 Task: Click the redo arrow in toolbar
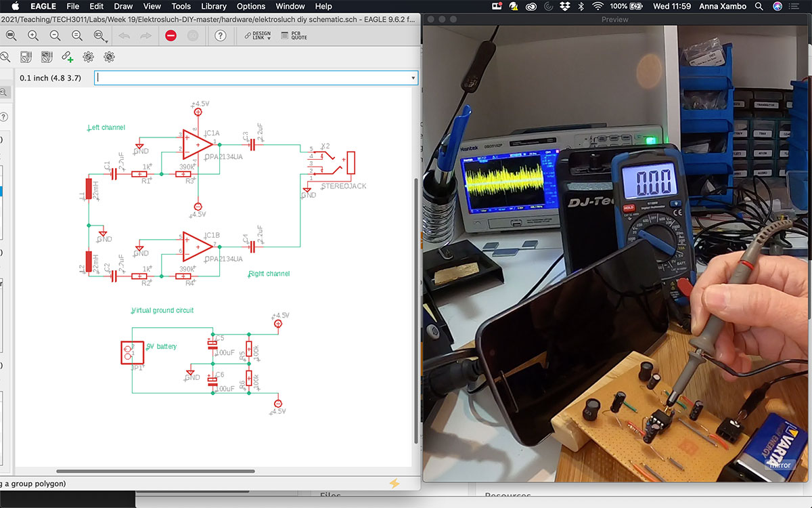[x=145, y=36]
